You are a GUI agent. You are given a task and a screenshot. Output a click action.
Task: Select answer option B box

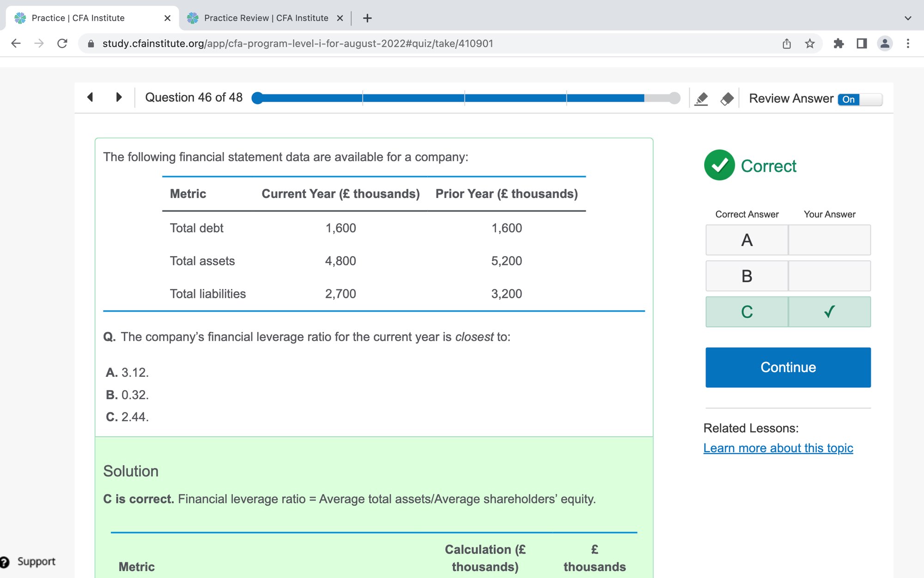click(747, 276)
